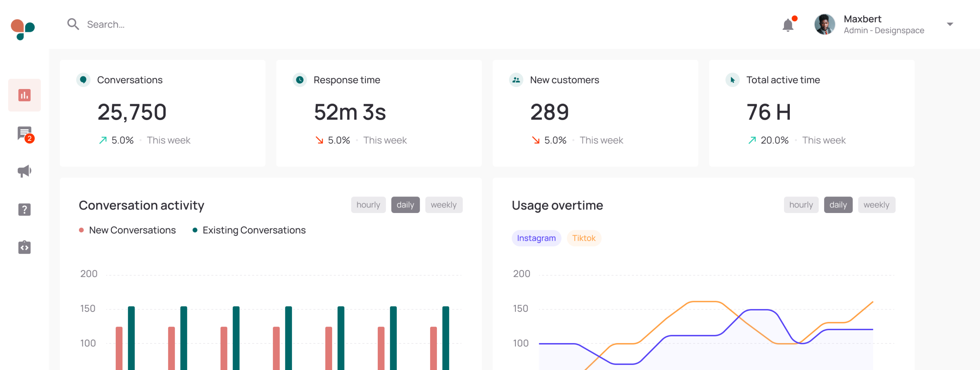
Task: Toggle the Instagram filter chip
Action: [537, 238]
